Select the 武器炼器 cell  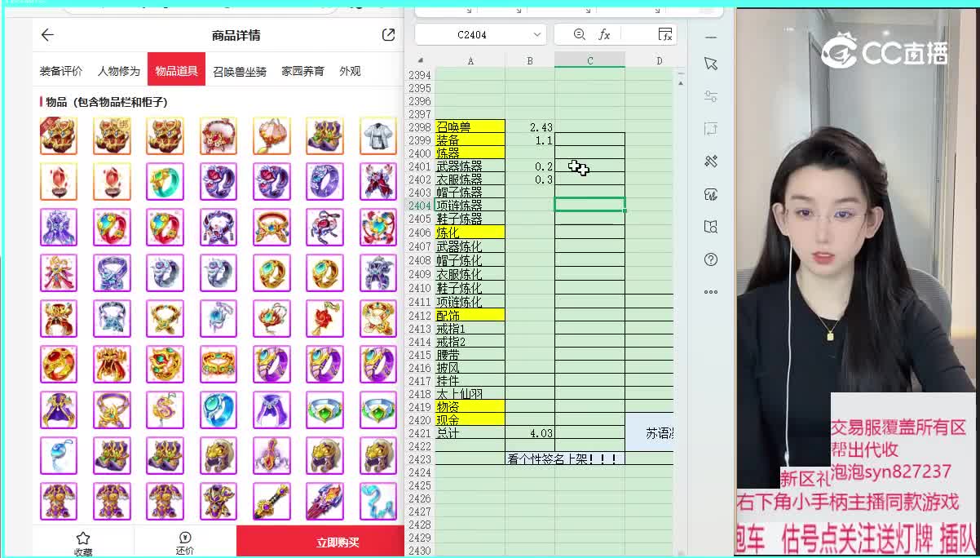coord(470,166)
